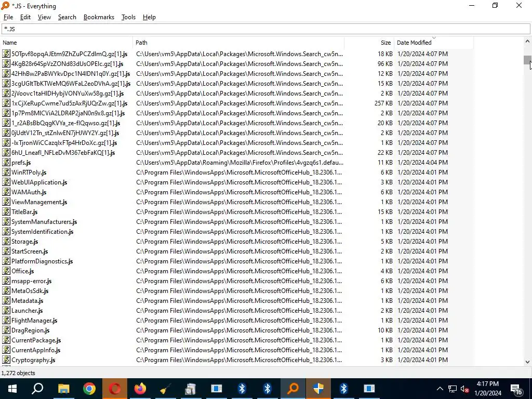
Task: Select the JS icon of SystemIdentification.js
Action: pyautogui.click(x=6, y=231)
